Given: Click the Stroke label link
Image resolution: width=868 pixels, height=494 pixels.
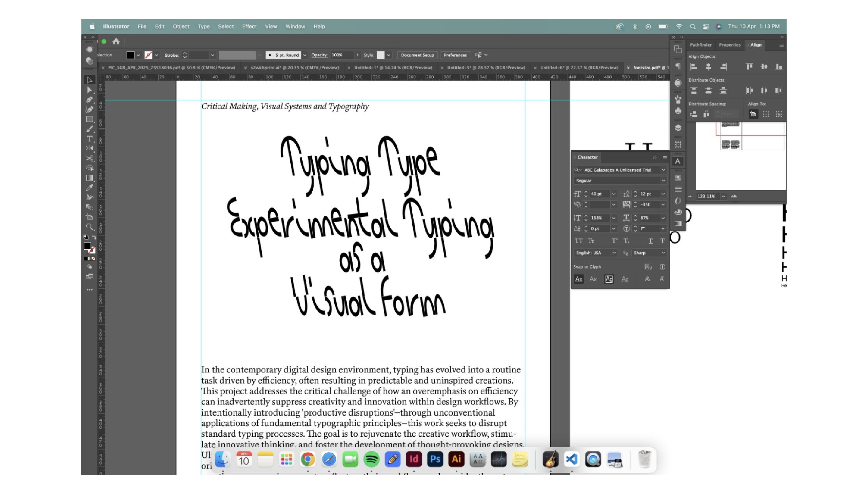Looking at the screenshot, I should (x=172, y=55).
